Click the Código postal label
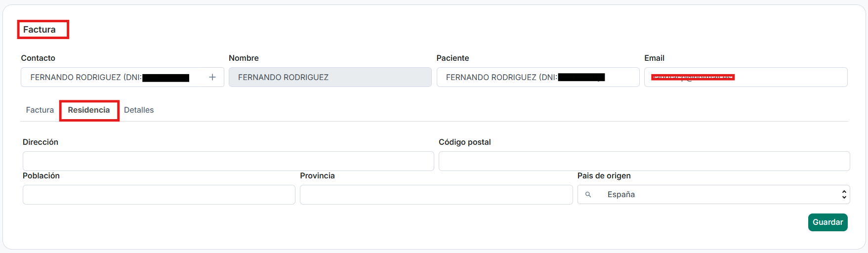 [464, 142]
